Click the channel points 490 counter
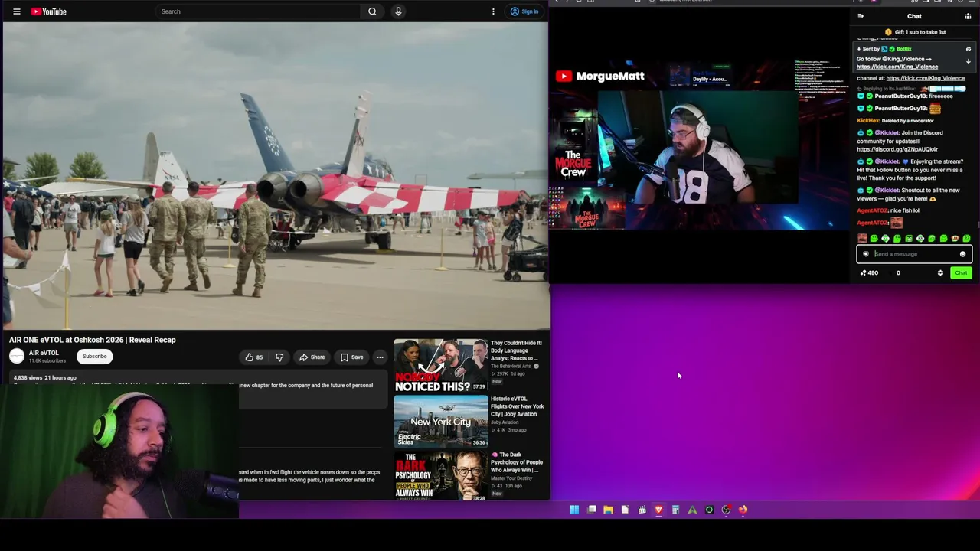980x551 pixels. (869, 273)
